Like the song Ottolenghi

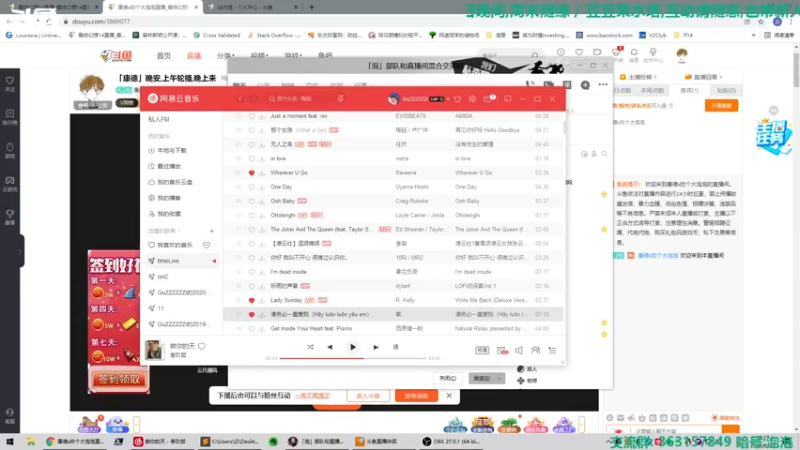[x=252, y=215]
